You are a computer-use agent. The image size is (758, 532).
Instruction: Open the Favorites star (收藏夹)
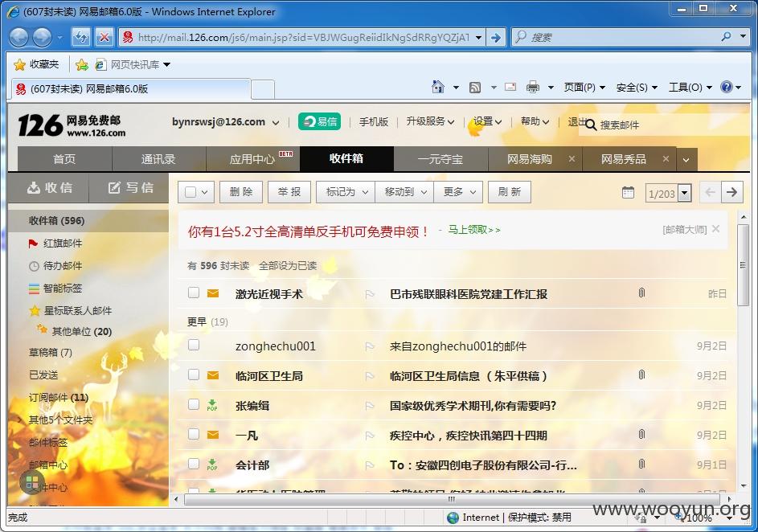36,64
